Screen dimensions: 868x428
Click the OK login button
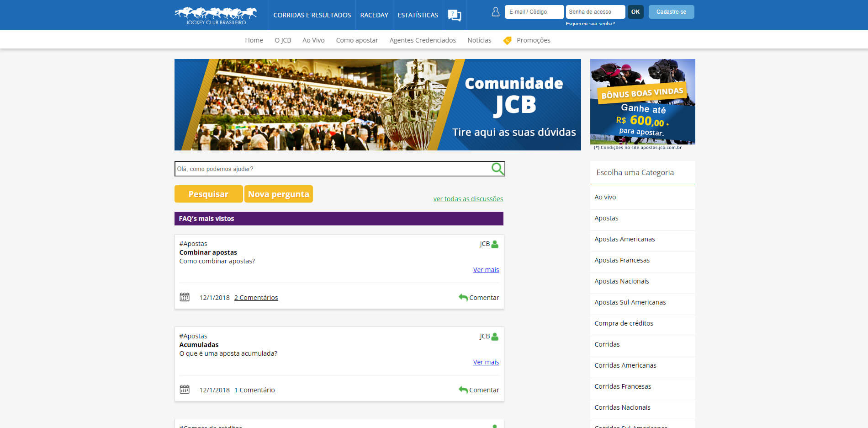pos(635,12)
